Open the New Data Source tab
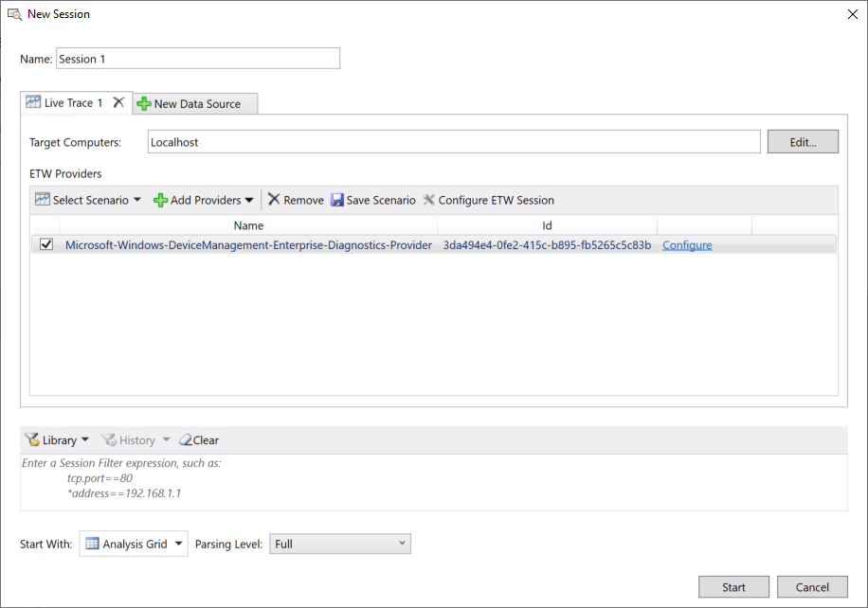The height and width of the screenshot is (608, 868). click(x=195, y=103)
